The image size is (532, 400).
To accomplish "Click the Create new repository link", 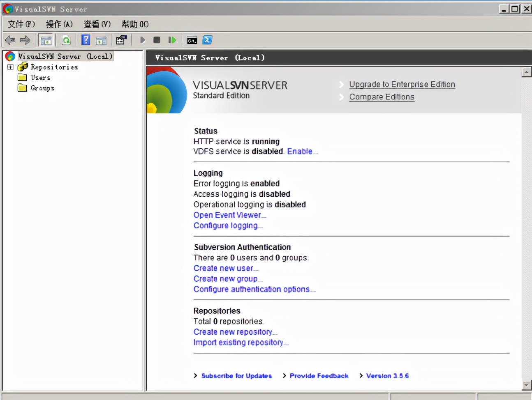I will (233, 332).
